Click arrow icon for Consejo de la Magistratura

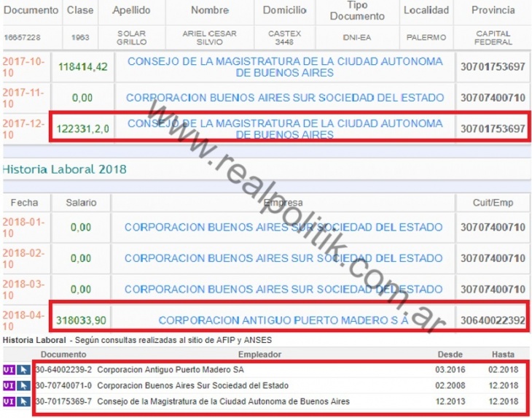pyautogui.click(x=23, y=402)
